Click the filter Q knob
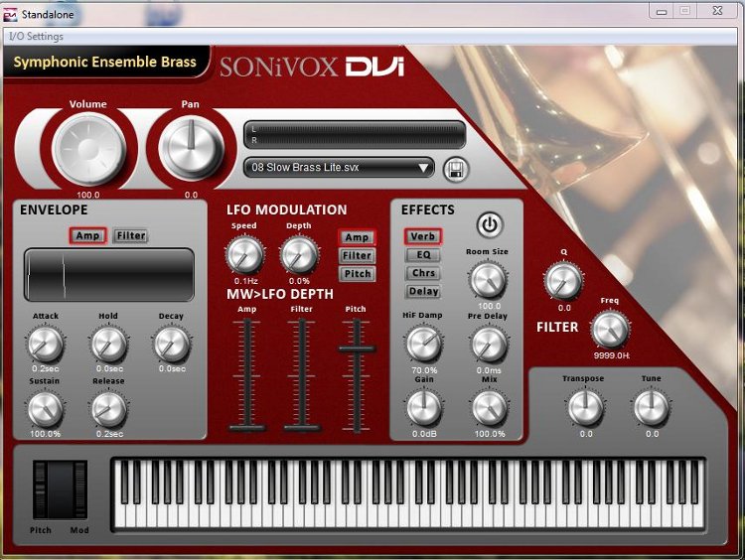Viewport: 745px width, 560px height. pos(563,282)
